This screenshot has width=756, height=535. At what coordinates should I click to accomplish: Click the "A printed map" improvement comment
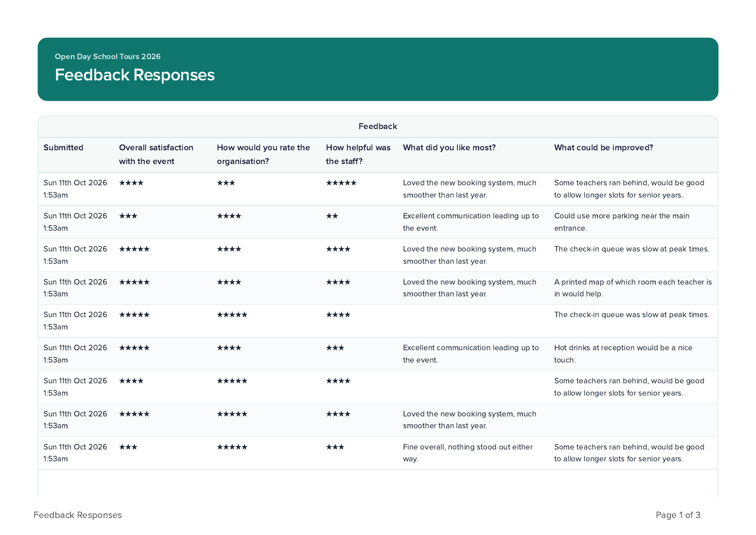click(633, 288)
